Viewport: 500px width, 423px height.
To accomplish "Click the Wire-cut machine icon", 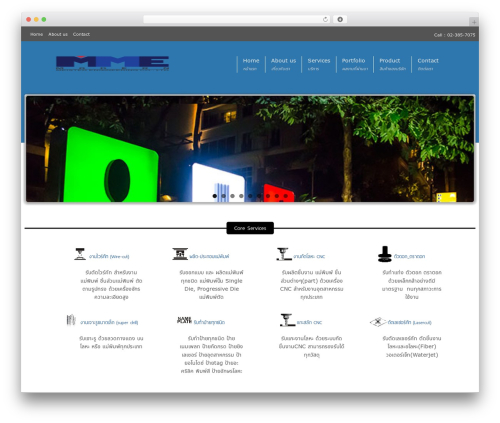I will [x=80, y=254].
